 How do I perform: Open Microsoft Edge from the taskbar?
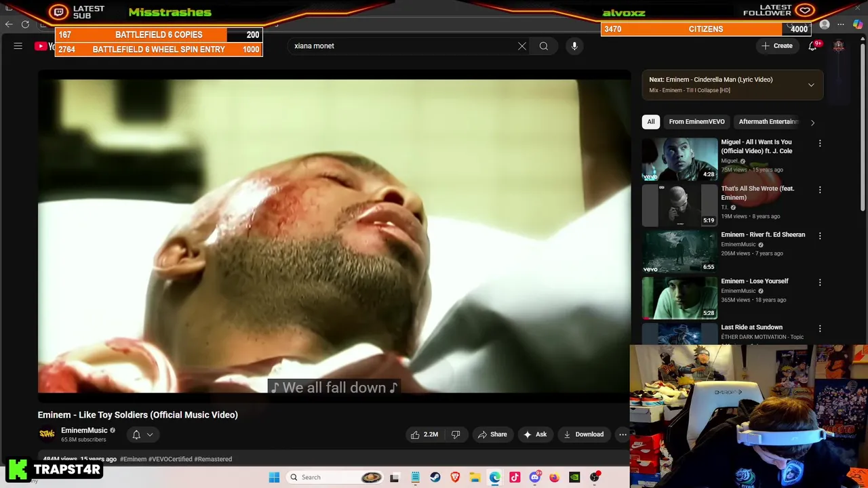point(495,477)
